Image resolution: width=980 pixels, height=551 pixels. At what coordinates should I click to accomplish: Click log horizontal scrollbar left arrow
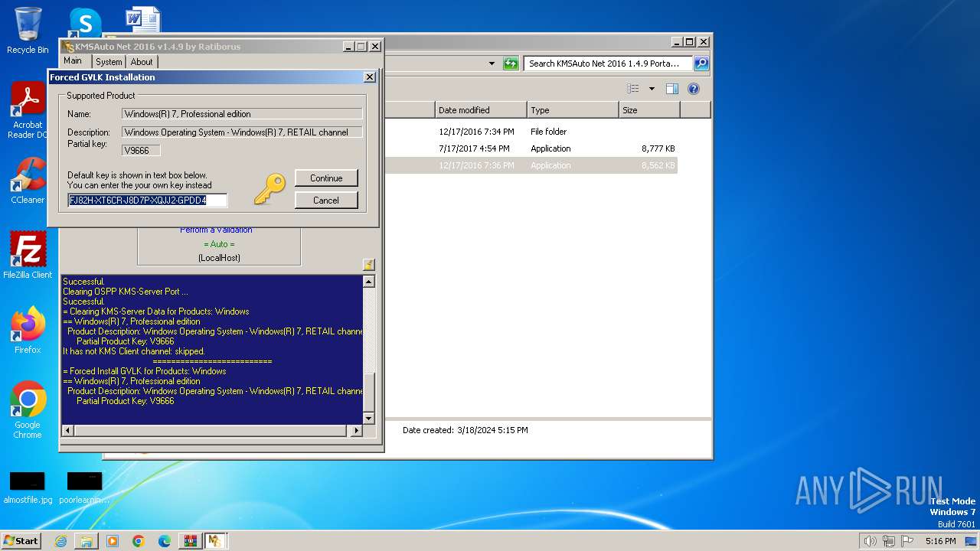[67, 431]
